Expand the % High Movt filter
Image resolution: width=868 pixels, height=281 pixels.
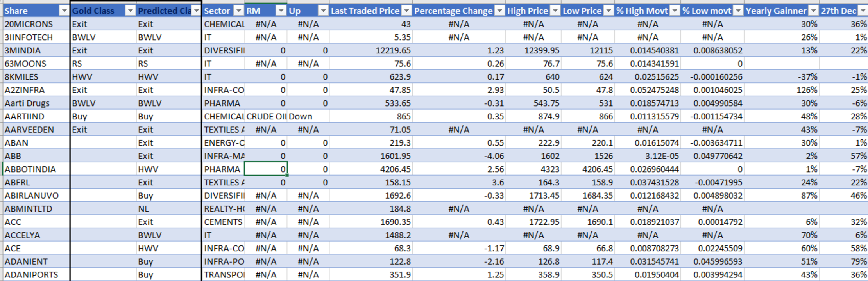(x=675, y=11)
